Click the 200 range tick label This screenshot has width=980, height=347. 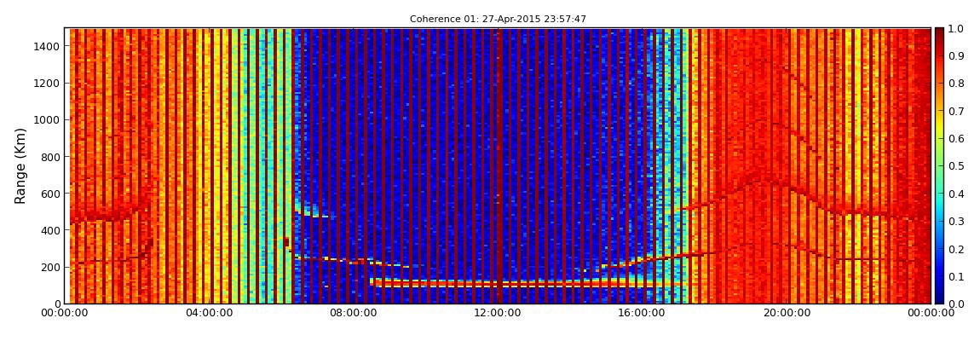coord(50,267)
